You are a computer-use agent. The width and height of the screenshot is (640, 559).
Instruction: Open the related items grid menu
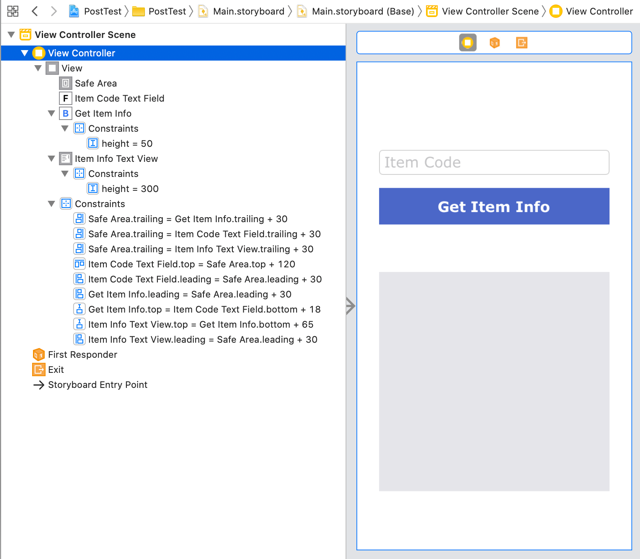click(x=13, y=11)
